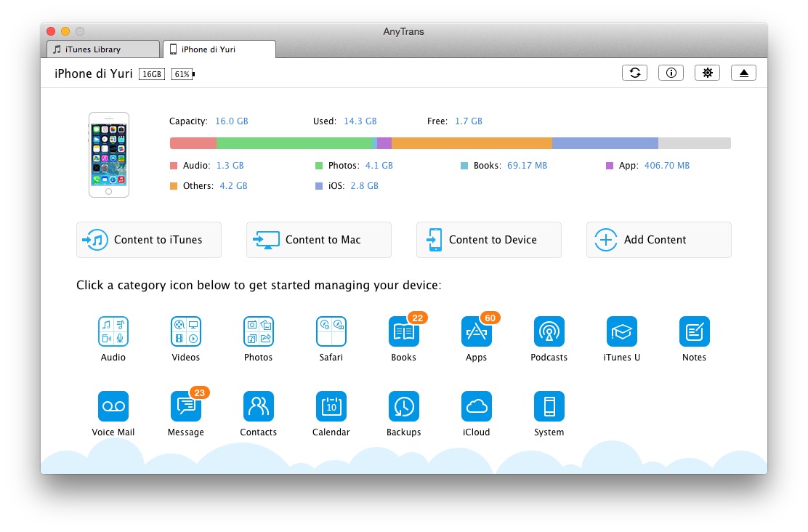Click the 16GB capacity badge
Image resolution: width=808 pixels, height=532 pixels.
coord(152,74)
